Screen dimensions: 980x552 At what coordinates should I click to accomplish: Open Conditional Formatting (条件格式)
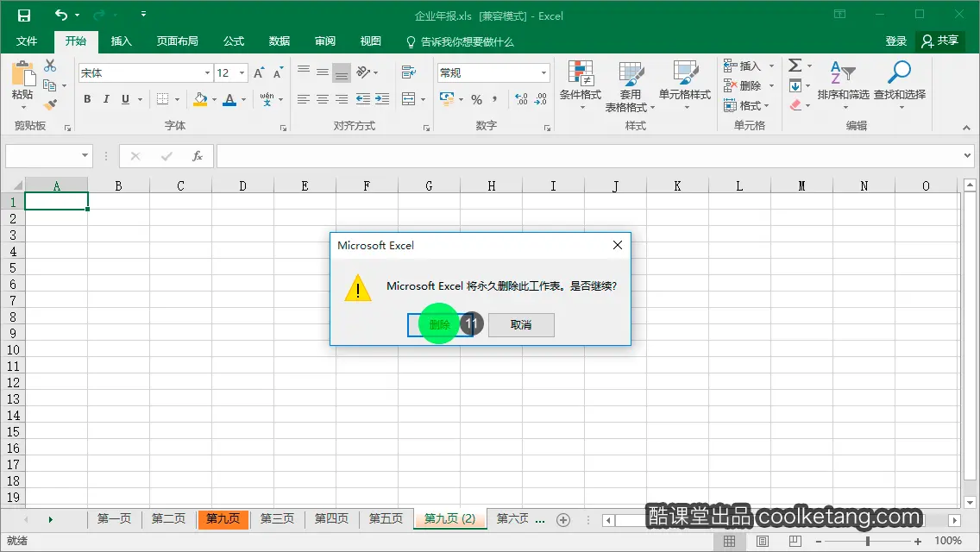[580, 85]
